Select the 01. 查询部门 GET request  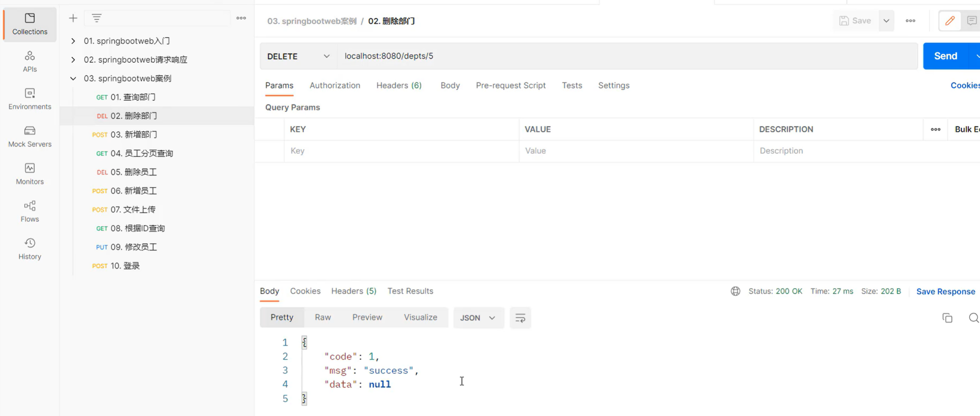click(157, 97)
